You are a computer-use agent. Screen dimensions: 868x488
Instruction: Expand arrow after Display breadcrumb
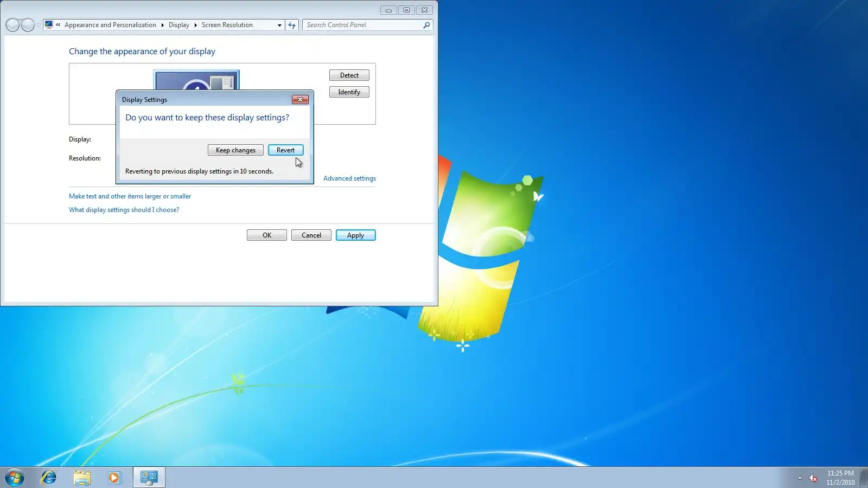(x=195, y=25)
